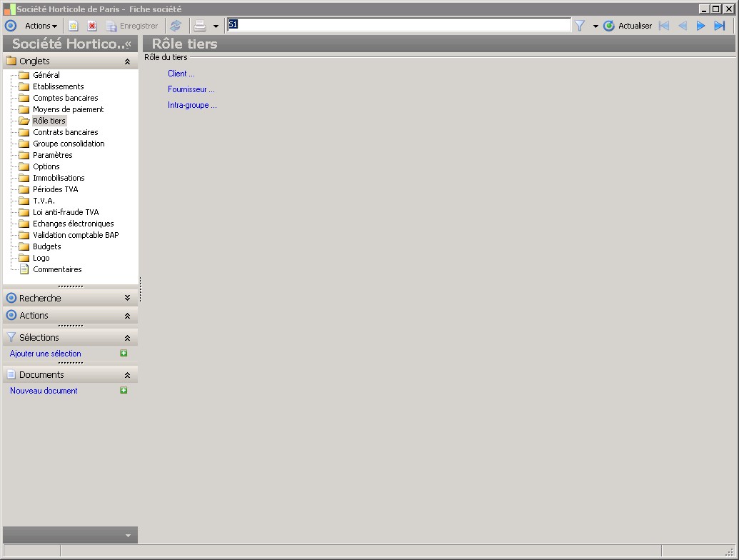The height and width of the screenshot is (560, 739).
Task: Click green plus beside Nouveau document
Action: (x=124, y=390)
